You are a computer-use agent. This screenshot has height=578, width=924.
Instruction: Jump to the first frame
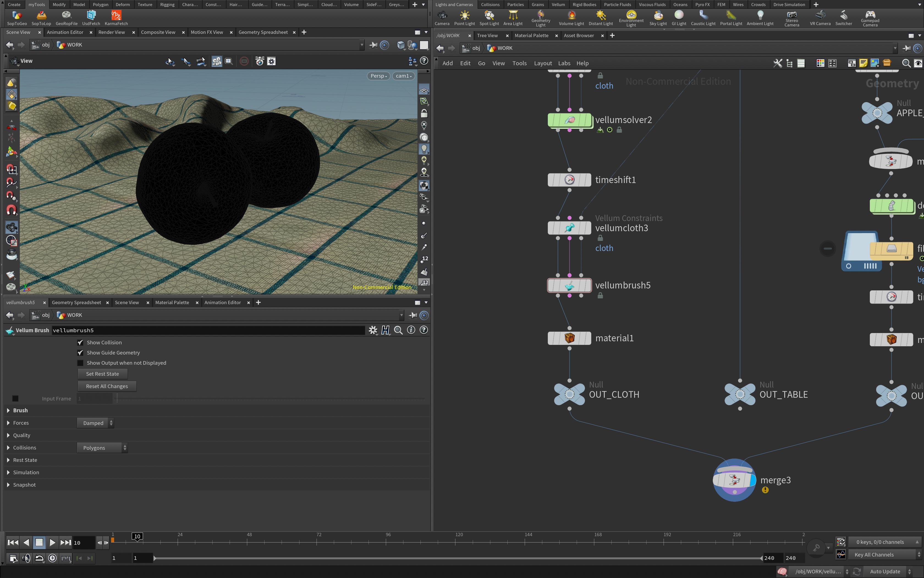click(x=13, y=543)
